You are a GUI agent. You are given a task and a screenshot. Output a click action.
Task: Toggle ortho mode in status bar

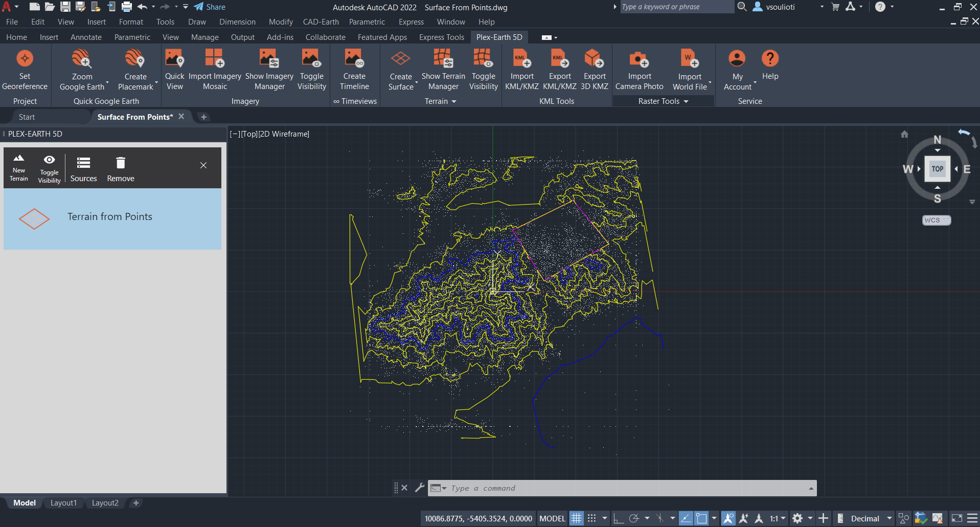(x=618, y=518)
